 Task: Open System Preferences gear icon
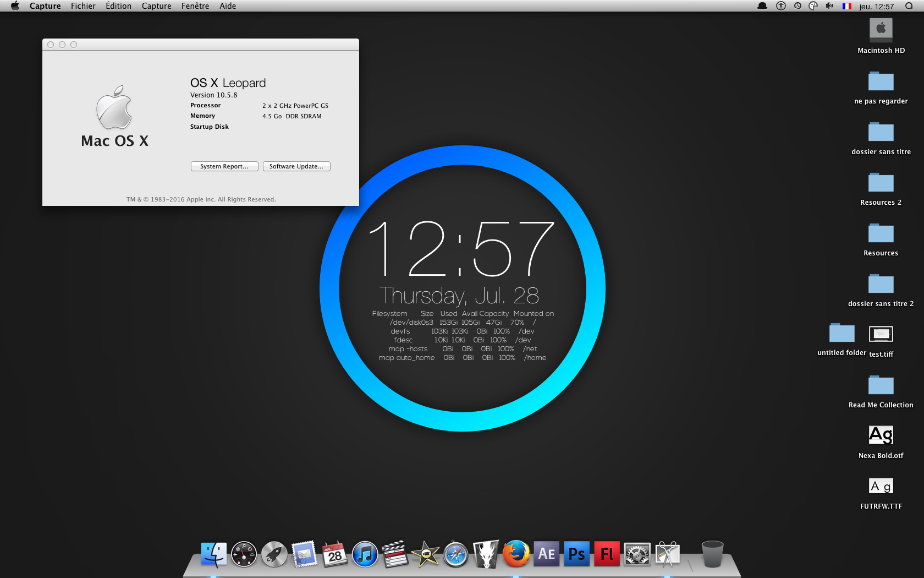637,554
